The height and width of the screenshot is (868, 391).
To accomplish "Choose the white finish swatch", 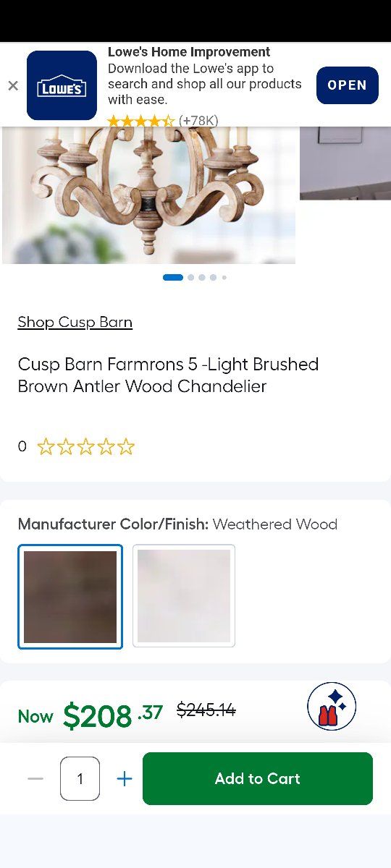I will (184, 595).
